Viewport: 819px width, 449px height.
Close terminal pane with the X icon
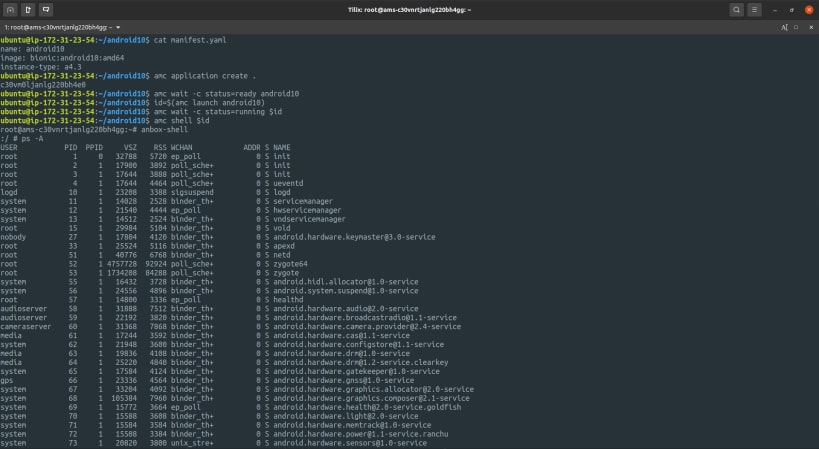click(811, 27)
